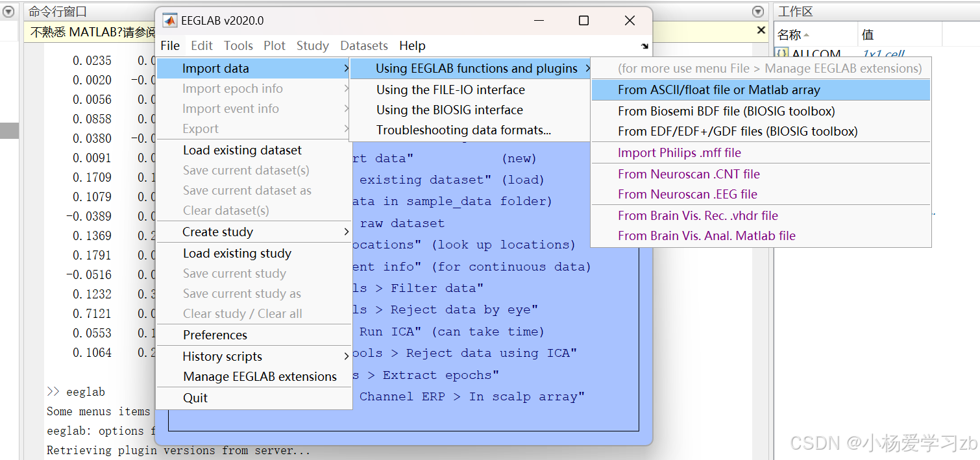Open the Tools menu in EEGLAB

238,45
